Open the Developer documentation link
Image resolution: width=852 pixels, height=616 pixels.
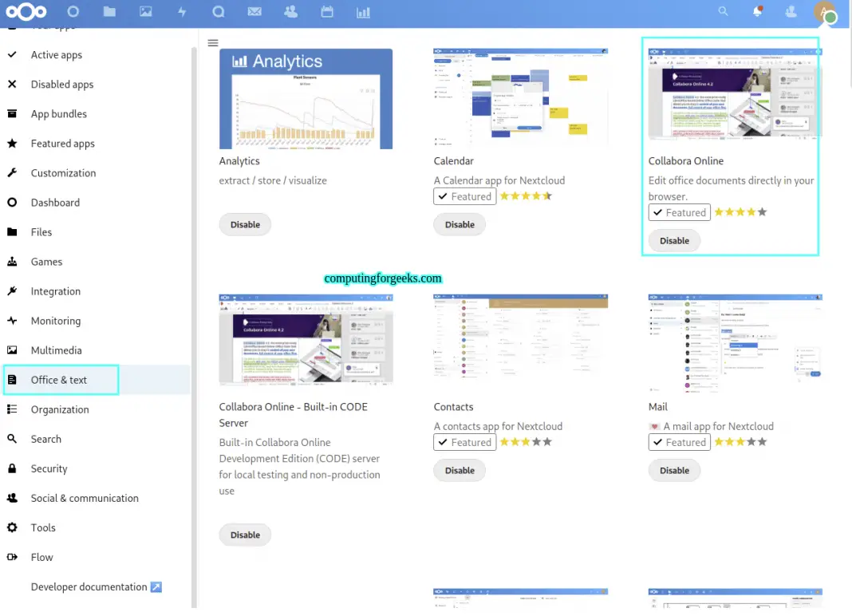coord(89,586)
